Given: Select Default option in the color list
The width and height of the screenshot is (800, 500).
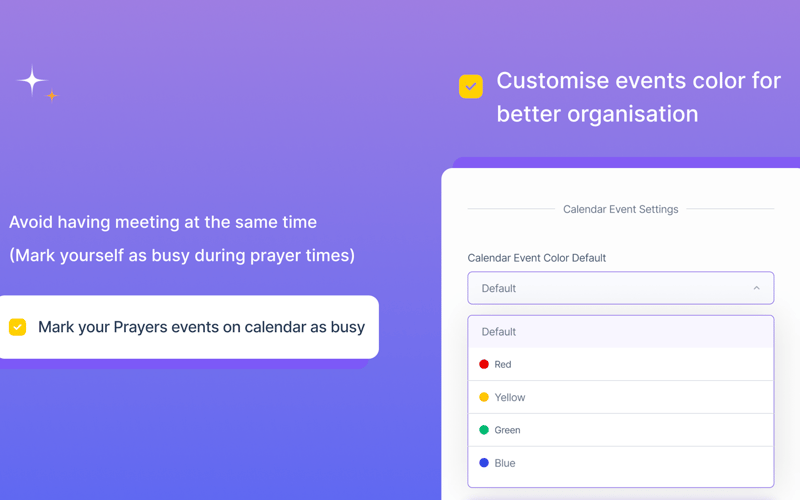Looking at the screenshot, I should click(620, 332).
